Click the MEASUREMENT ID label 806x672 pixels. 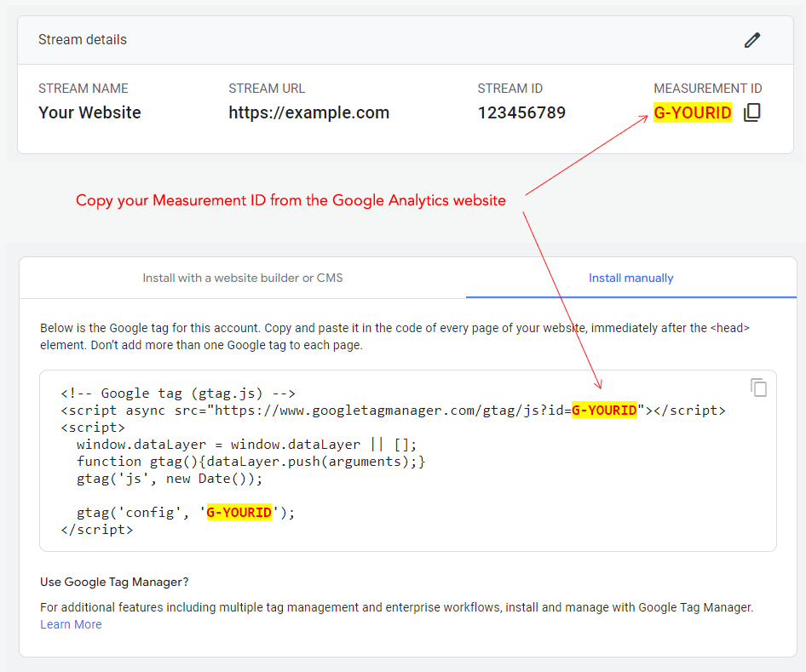point(708,89)
